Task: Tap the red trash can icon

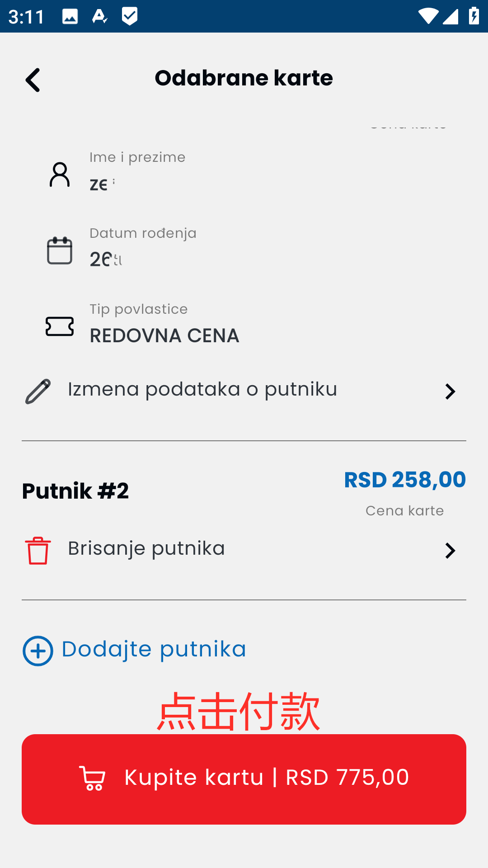Action: tap(38, 551)
